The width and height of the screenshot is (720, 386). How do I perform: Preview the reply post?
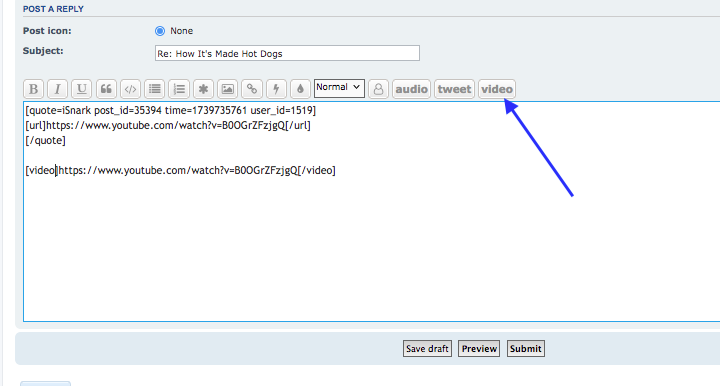pyautogui.click(x=479, y=349)
